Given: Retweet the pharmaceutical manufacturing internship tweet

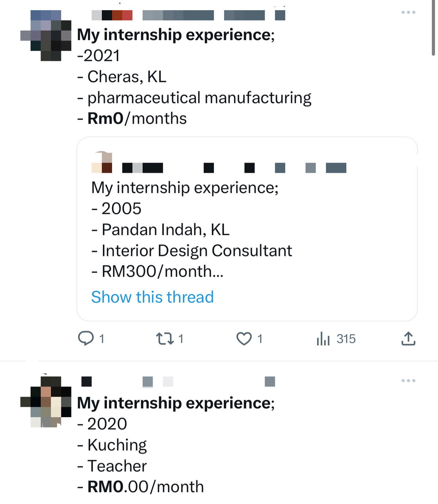Looking at the screenshot, I should click(x=164, y=339).
